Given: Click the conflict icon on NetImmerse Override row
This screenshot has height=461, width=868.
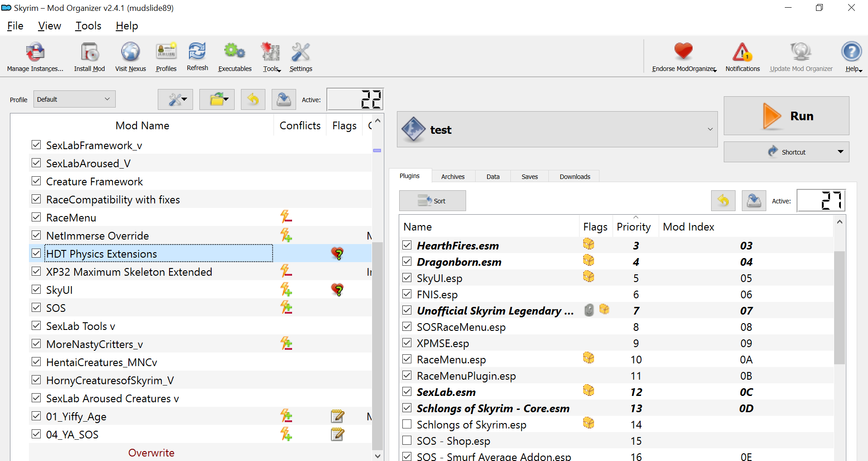Looking at the screenshot, I should tap(286, 235).
